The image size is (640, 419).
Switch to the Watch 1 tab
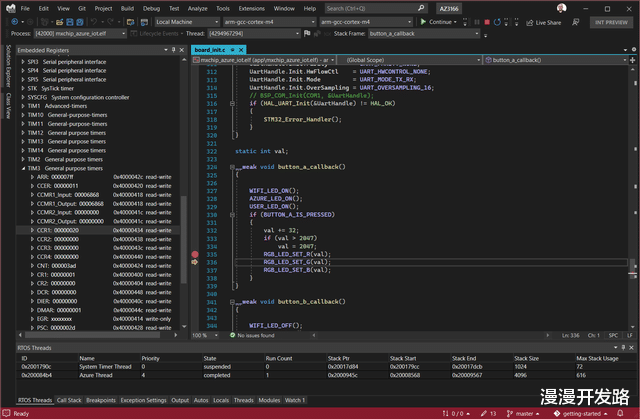point(295,400)
